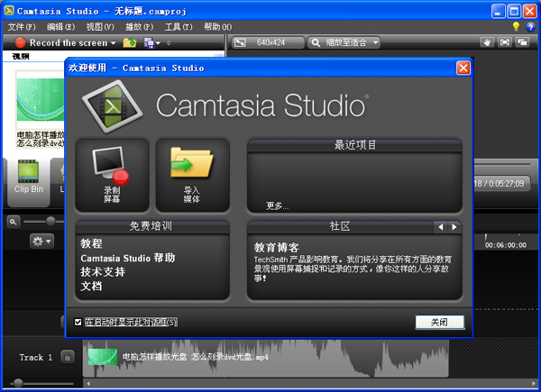
Task: Select the pan hand tool icon
Action: click(x=487, y=42)
